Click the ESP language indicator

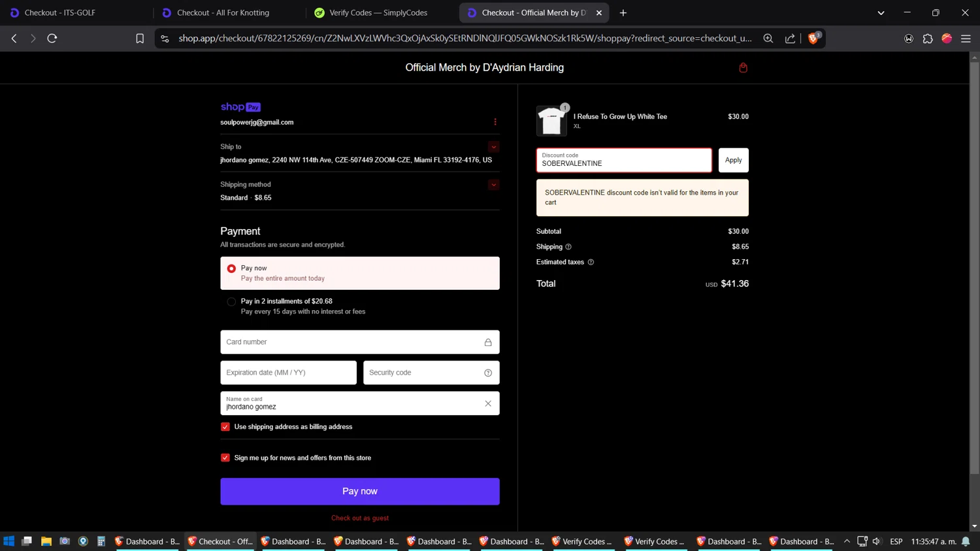896,541
